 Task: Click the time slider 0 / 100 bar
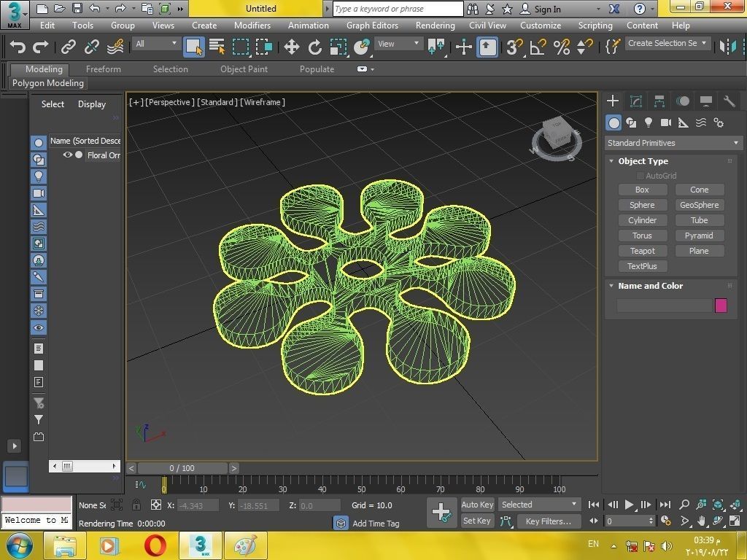182,468
